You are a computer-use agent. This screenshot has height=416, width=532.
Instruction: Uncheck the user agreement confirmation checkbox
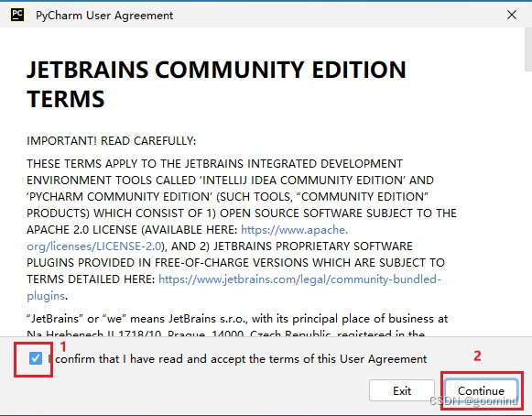tap(36, 358)
